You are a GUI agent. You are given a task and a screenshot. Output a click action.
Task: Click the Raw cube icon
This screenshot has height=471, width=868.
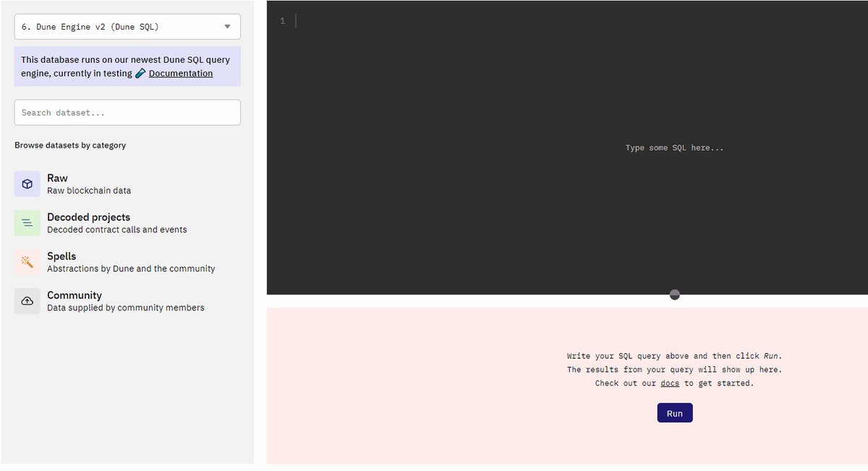pos(27,184)
